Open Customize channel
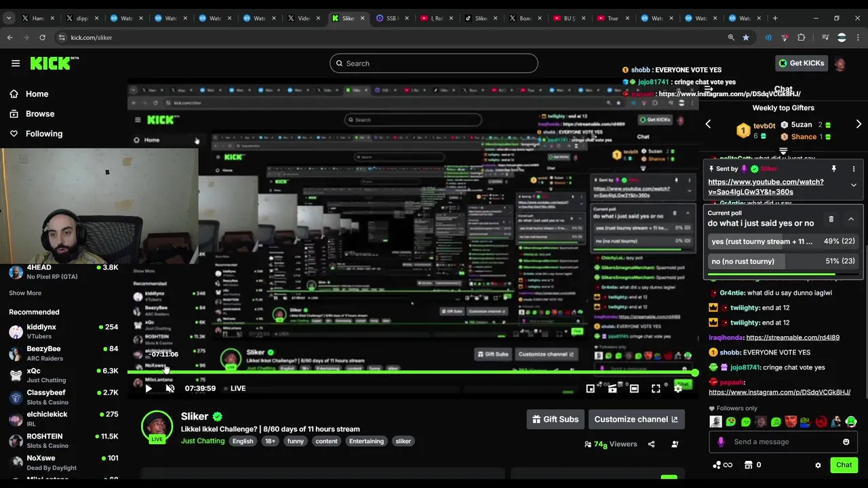 636,419
